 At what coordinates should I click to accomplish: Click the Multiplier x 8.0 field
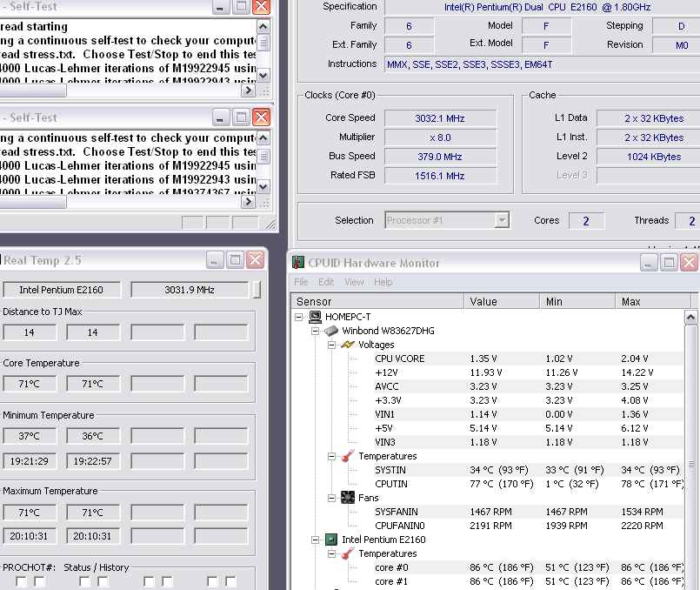[440, 137]
